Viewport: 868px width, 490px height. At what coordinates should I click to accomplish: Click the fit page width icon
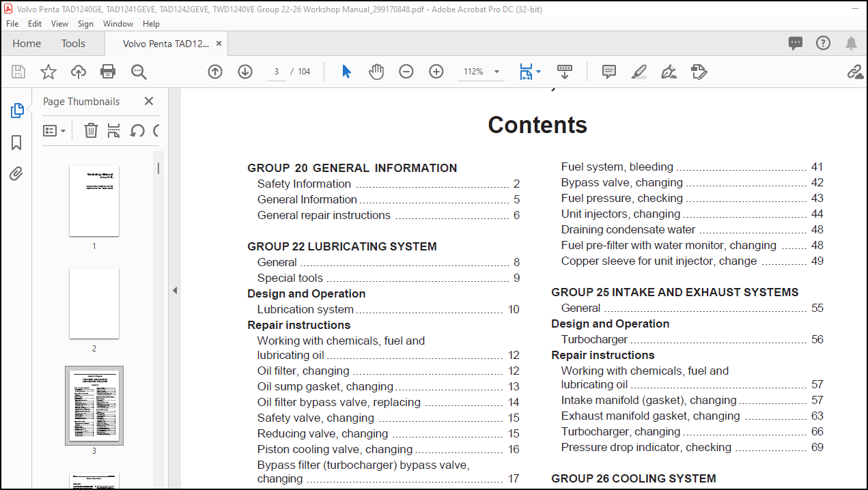tap(525, 72)
